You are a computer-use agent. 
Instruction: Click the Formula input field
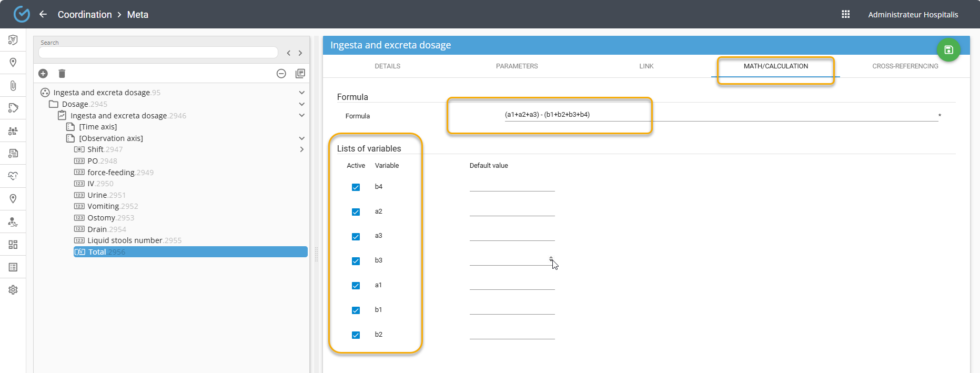pyautogui.click(x=721, y=115)
